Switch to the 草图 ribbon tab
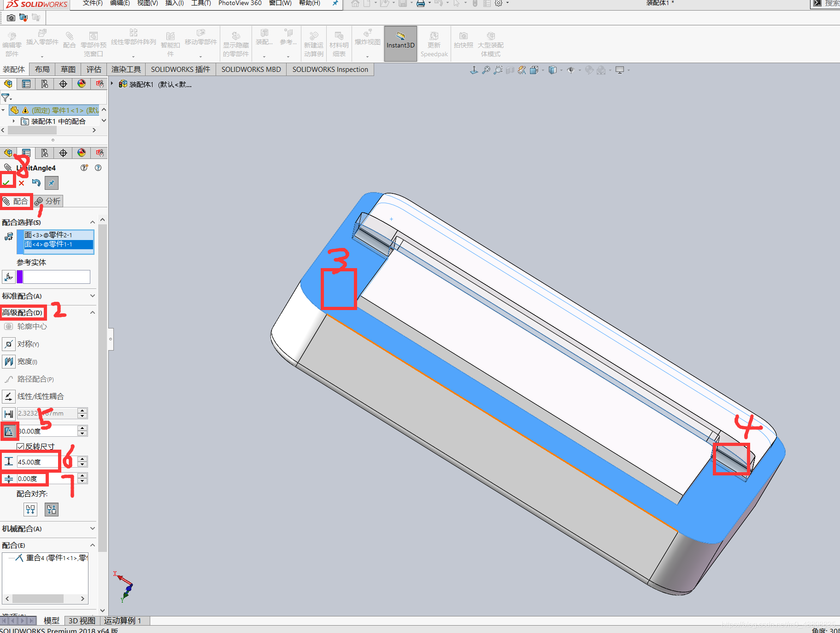Screen dimensions: 840x633 tap(68, 69)
